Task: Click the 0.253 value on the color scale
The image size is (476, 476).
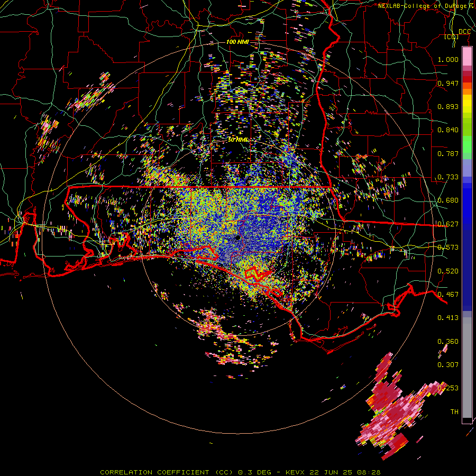Action: [448, 388]
